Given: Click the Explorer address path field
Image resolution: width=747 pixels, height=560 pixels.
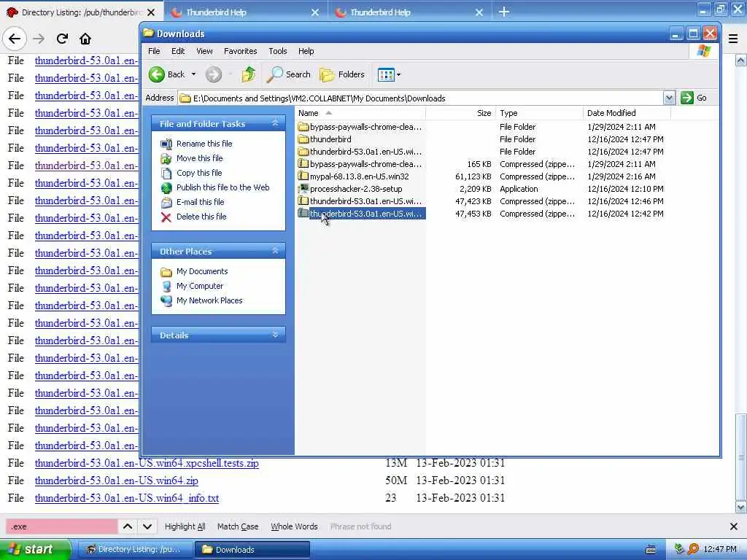Looking at the screenshot, I should click(x=421, y=98).
